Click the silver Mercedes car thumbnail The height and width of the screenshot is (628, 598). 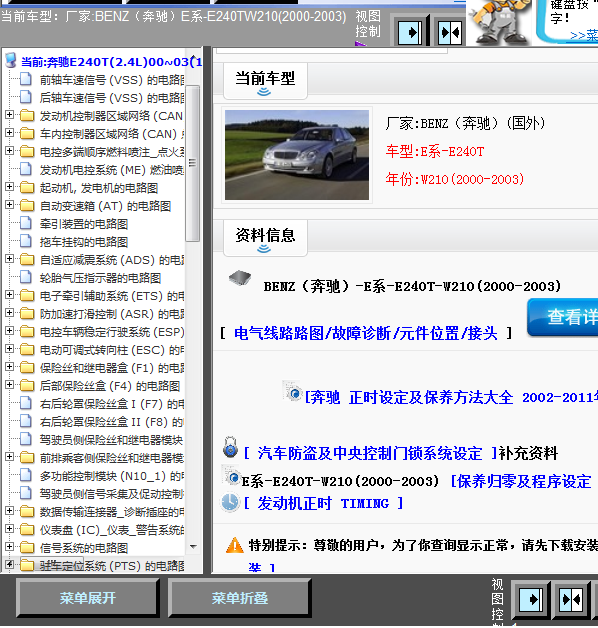pos(297,155)
